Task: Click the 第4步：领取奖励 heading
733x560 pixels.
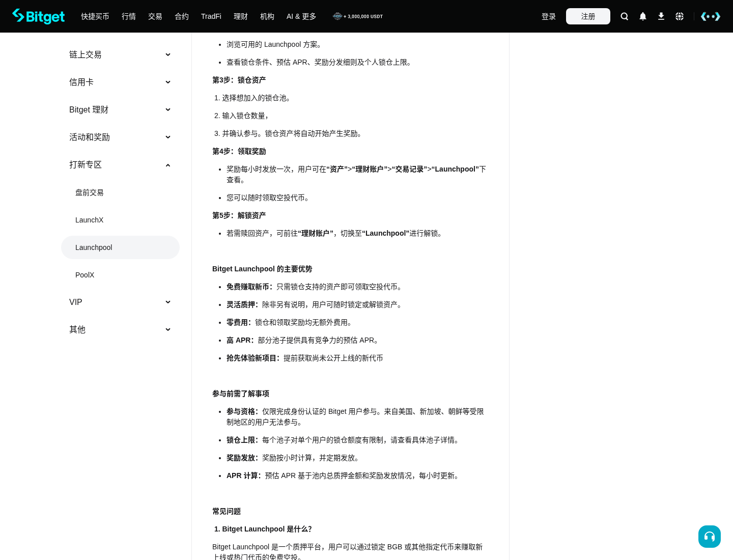Action: click(x=239, y=151)
